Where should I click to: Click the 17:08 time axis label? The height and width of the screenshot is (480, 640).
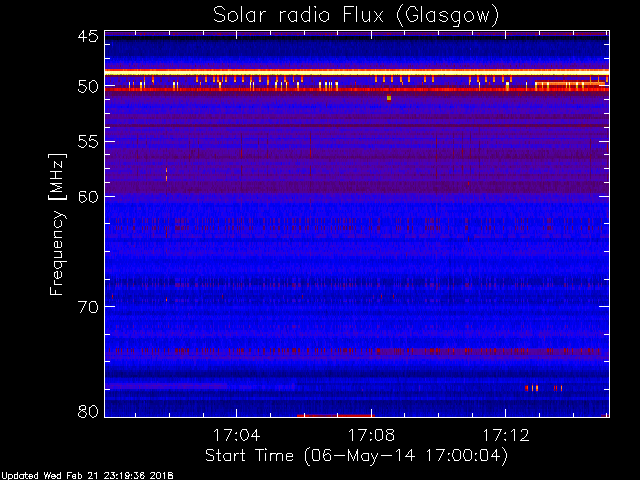371,435
